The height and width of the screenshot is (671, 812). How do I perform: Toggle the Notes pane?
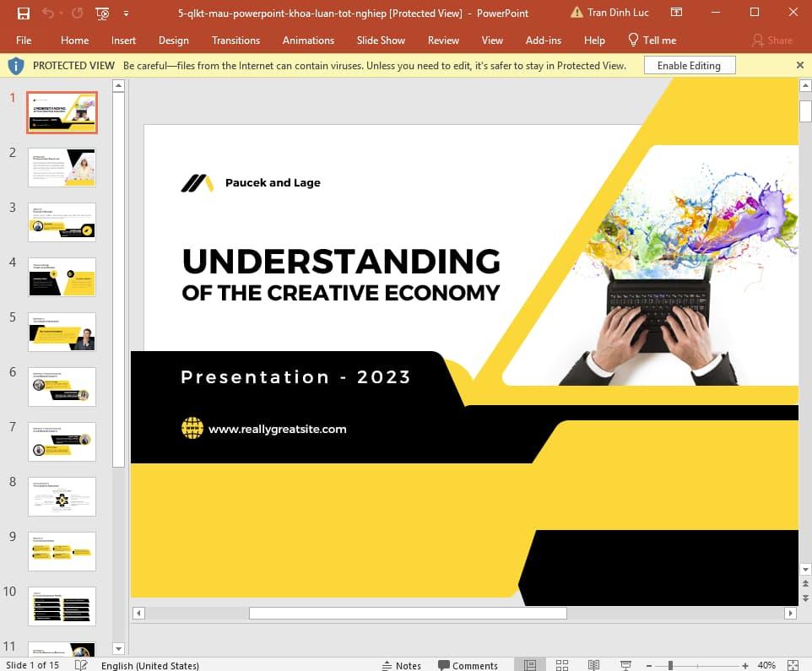[x=402, y=665]
